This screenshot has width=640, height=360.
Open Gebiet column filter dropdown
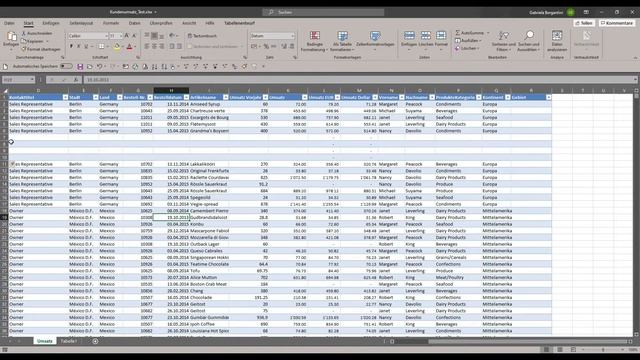548,97
